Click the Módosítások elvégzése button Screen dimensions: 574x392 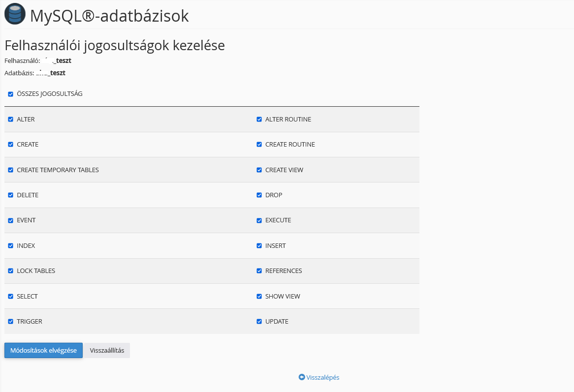click(x=43, y=350)
